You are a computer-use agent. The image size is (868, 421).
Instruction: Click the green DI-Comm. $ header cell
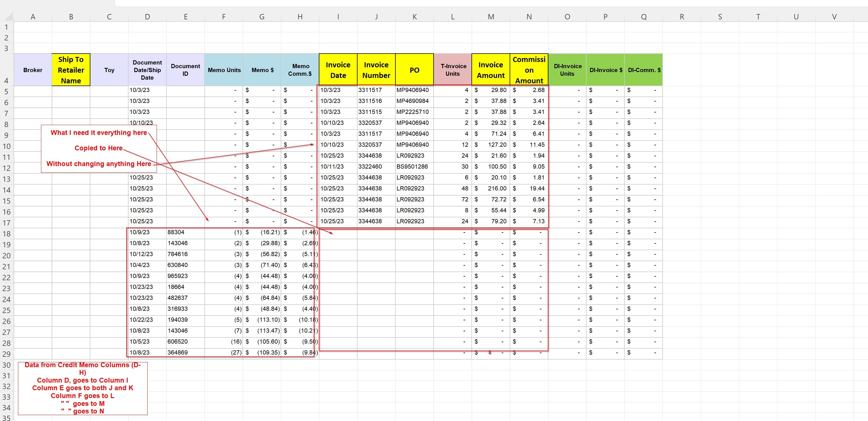(x=643, y=70)
